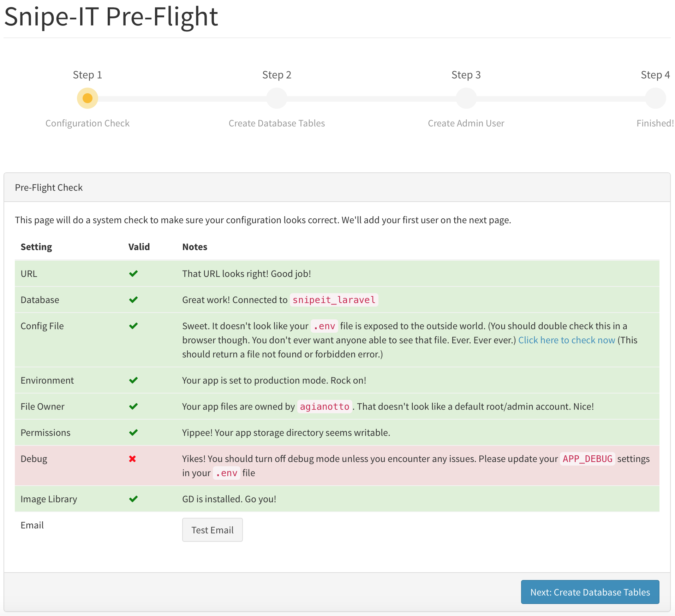675x616 pixels.
Task: Click the green checkmark in the Database row
Action: tap(133, 300)
